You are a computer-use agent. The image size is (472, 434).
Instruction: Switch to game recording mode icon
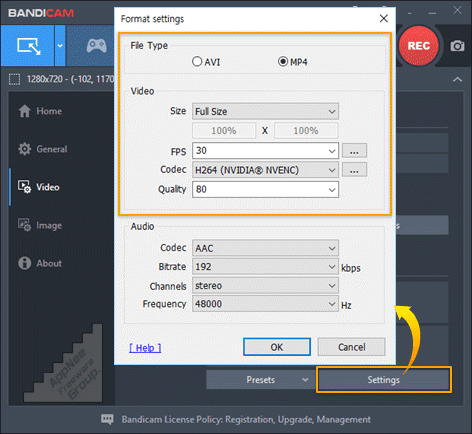pyautogui.click(x=97, y=46)
